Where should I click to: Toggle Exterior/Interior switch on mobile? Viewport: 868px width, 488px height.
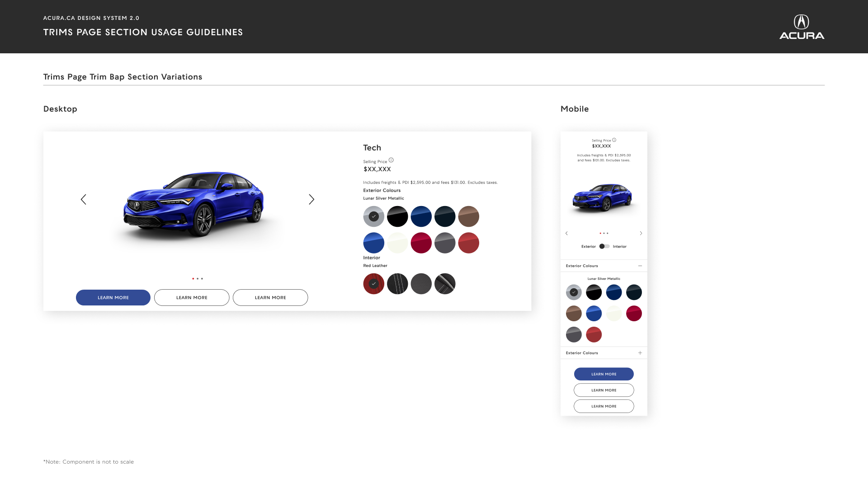(604, 246)
